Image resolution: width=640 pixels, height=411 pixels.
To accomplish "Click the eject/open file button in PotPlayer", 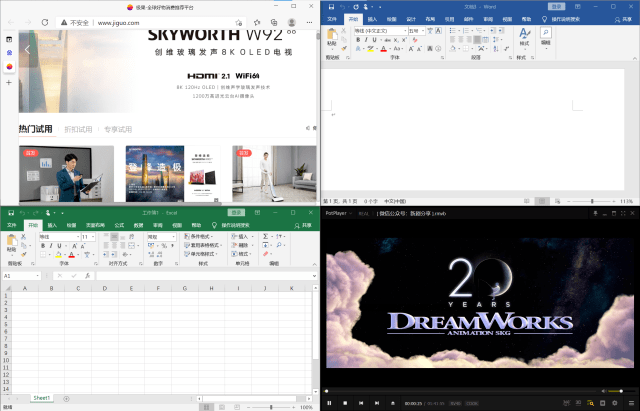I will 393,403.
